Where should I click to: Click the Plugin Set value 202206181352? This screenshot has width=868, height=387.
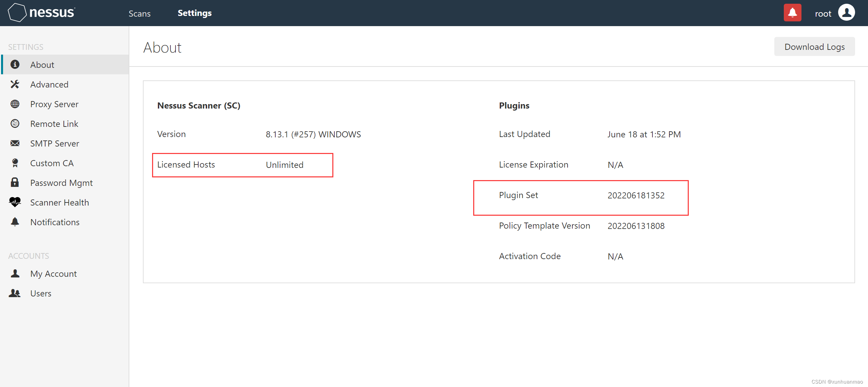[x=636, y=195]
